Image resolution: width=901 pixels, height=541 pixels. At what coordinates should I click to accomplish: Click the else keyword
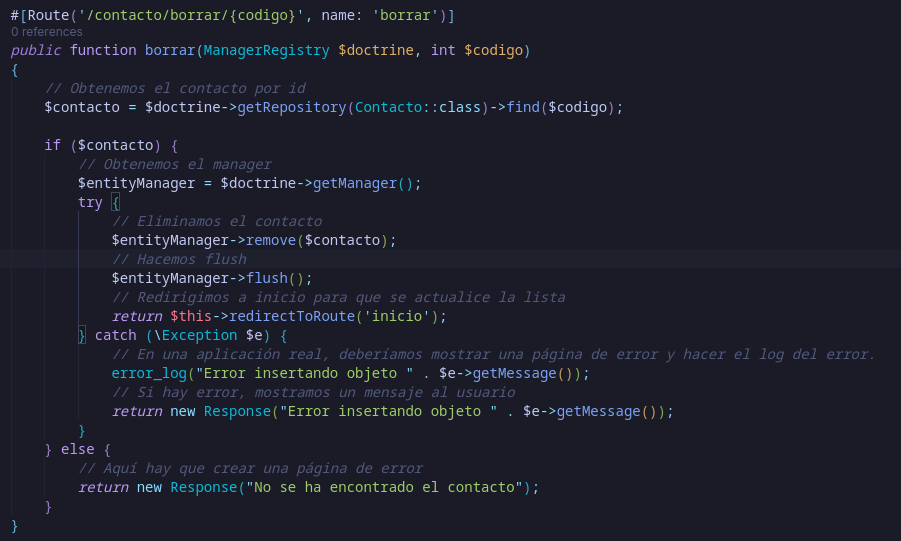[78, 448]
